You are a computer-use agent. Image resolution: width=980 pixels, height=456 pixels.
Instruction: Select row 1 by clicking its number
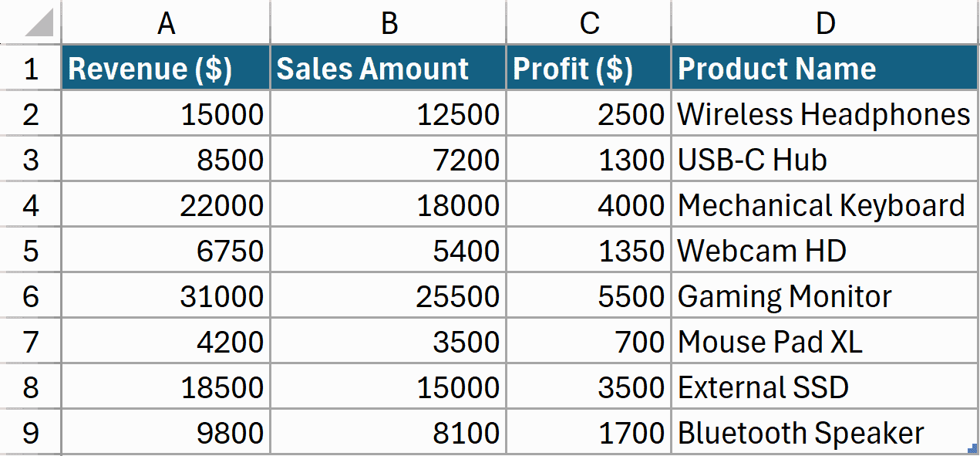click(x=31, y=68)
